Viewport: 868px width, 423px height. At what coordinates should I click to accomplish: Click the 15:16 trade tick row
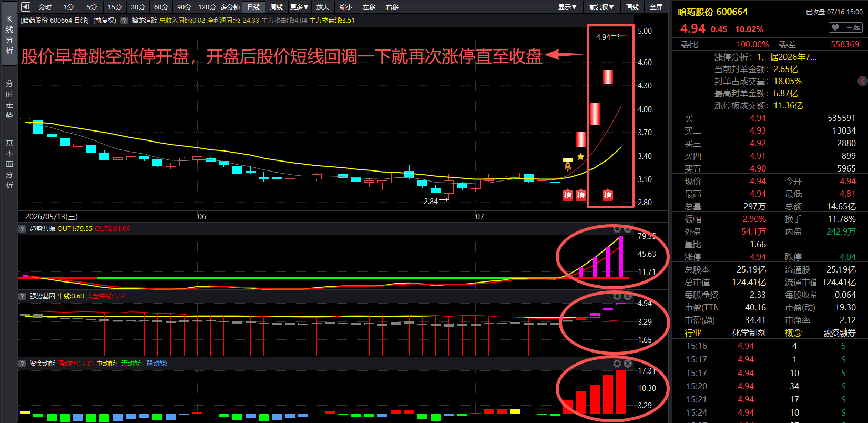coord(770,346)
